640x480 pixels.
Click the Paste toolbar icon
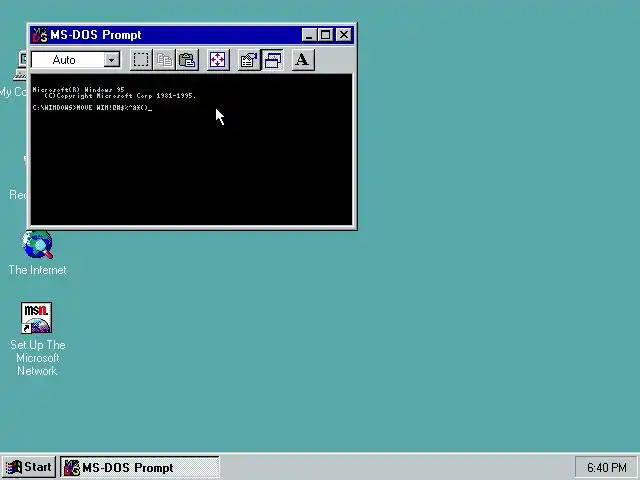[x=187, y=60]
